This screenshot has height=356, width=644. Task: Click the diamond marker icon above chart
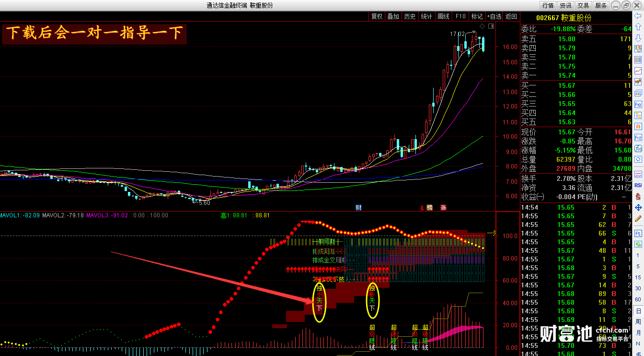[x=483, y=25]
